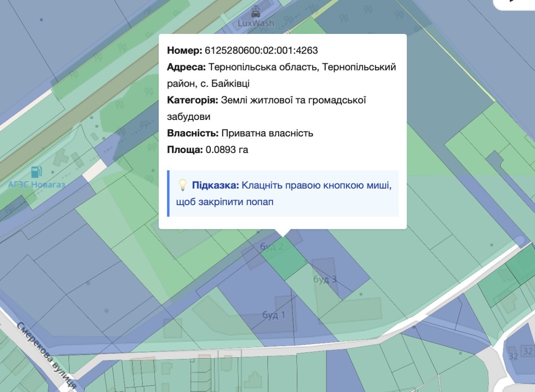Click the lightbulb hint icon in popup
This screenshot has height=392, width=535.
[x=182, y=185]
